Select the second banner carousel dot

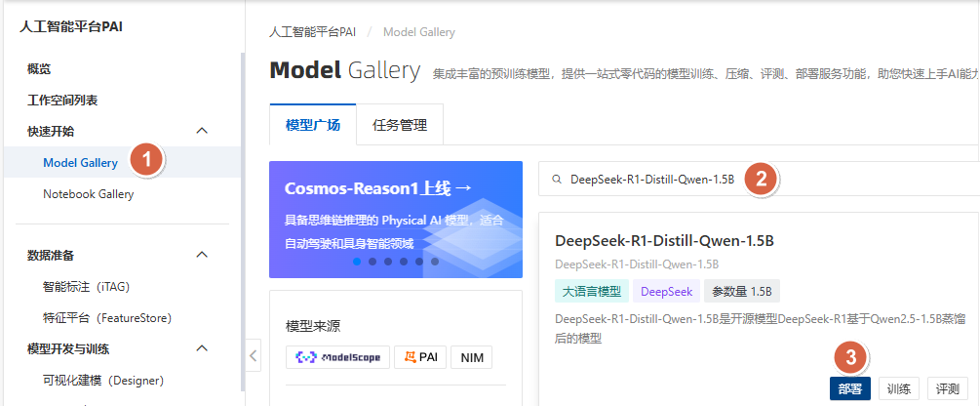(x=372, y=262)
